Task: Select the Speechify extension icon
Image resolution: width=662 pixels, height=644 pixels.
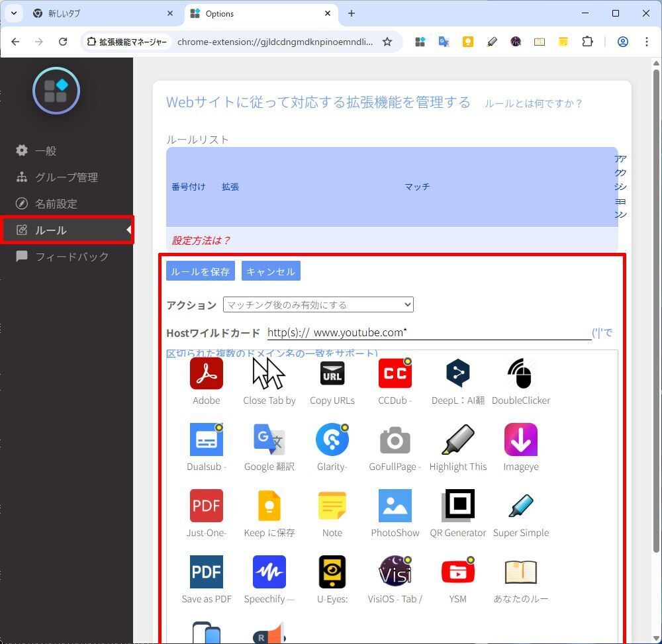Action: click(269, 572)
